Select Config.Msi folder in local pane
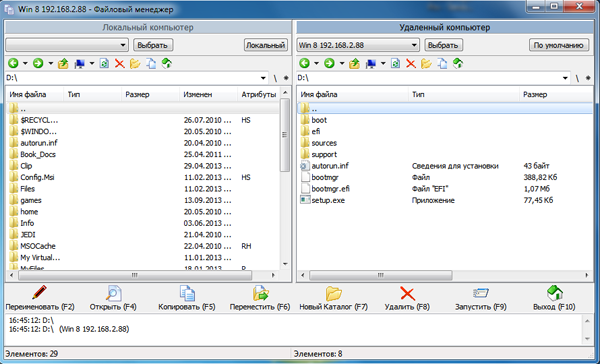The width and height of the screenshot is (600, 364). [37, 177]
